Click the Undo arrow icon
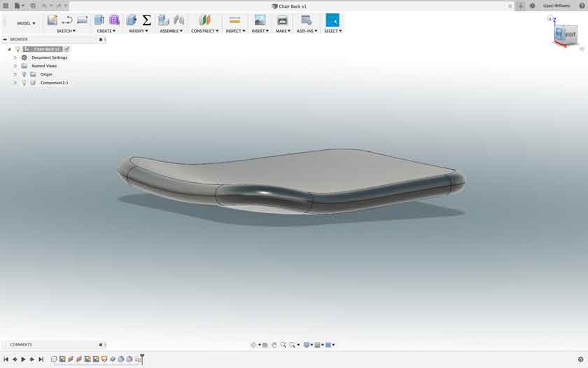This screenshot has height=368, width=588. [45, 6]
